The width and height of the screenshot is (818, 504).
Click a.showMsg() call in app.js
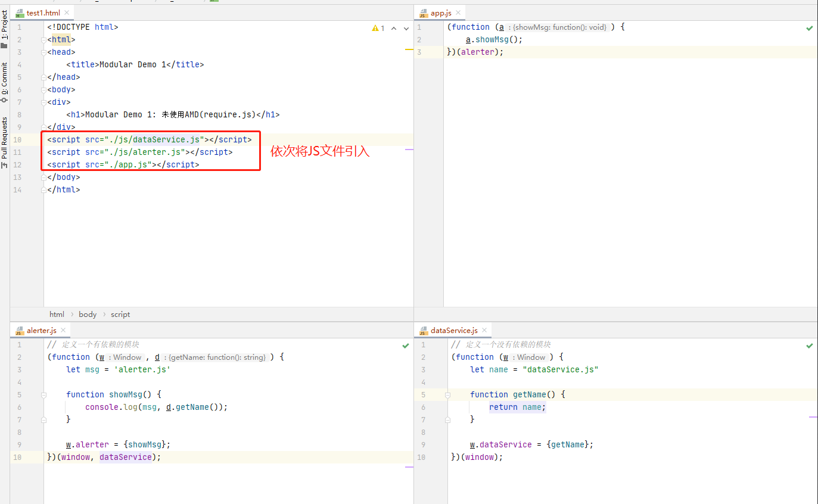(x=494, y=40)
